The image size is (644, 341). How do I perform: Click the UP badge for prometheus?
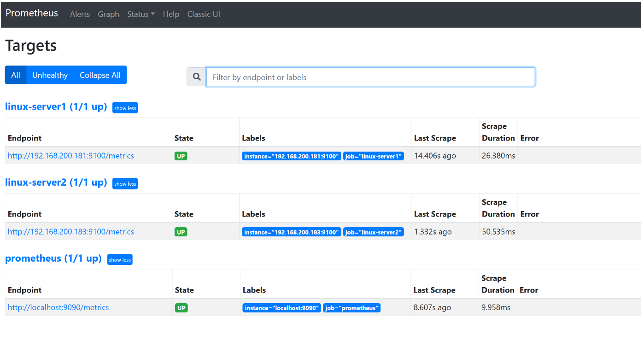pos(181,308)
